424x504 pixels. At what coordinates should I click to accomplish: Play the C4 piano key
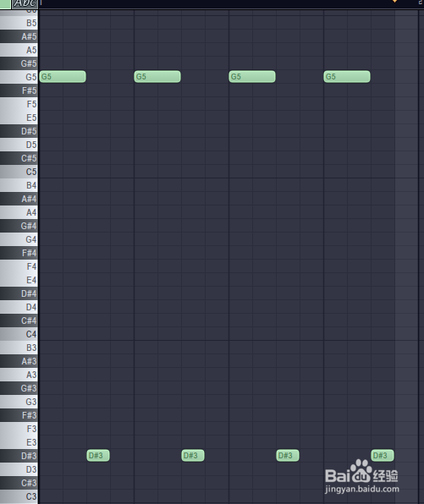(19, 334)
